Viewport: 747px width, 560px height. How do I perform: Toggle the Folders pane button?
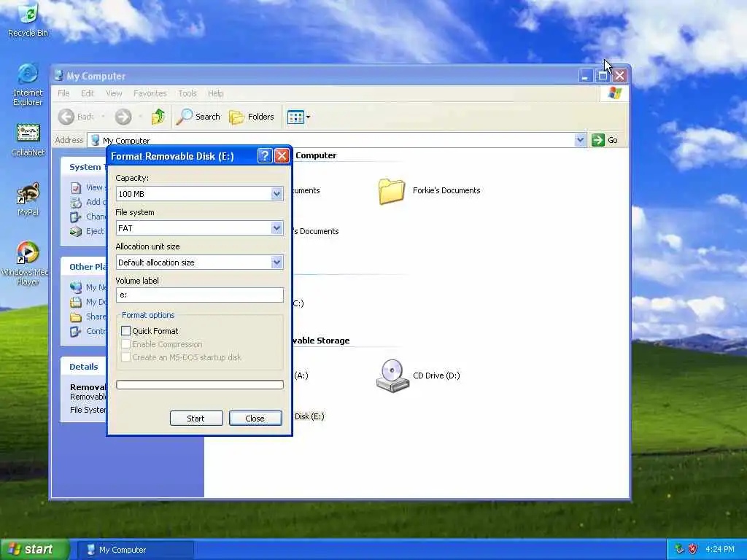(252, 117)
